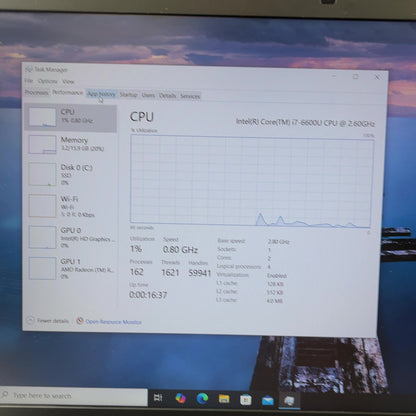
Task: Select the Memory performance graph thumbnail
Action: [42, 145]
